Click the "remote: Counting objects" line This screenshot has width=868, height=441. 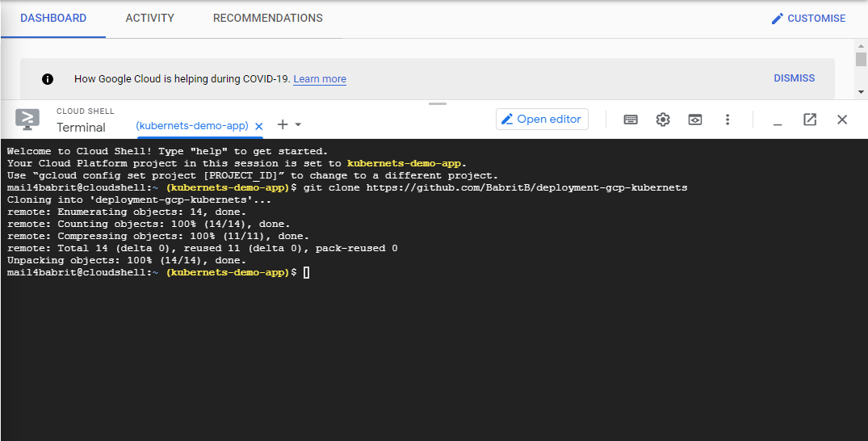pyautogui.click(x=149, y=224)
